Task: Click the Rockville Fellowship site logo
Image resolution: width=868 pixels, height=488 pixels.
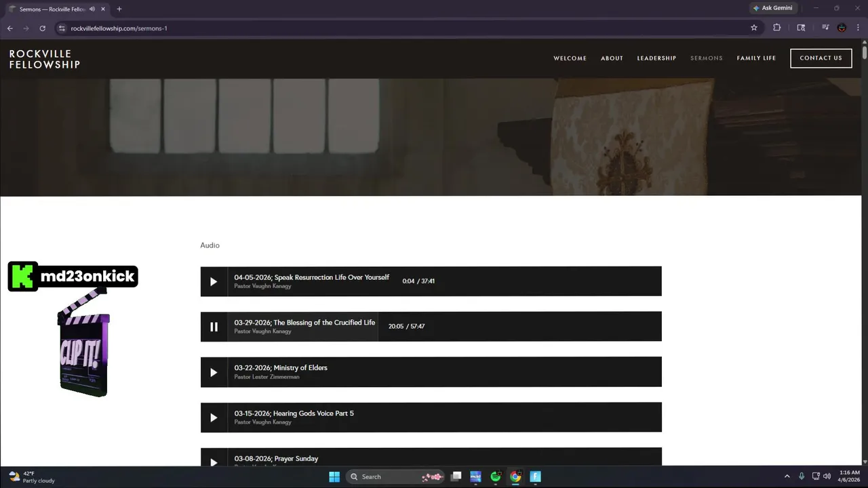Action: point(45,59)
